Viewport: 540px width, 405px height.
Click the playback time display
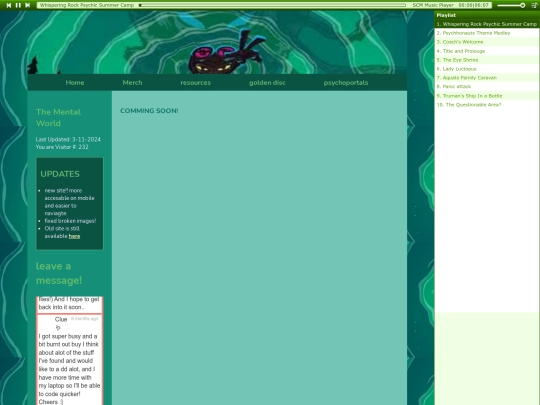pos(474,5)
